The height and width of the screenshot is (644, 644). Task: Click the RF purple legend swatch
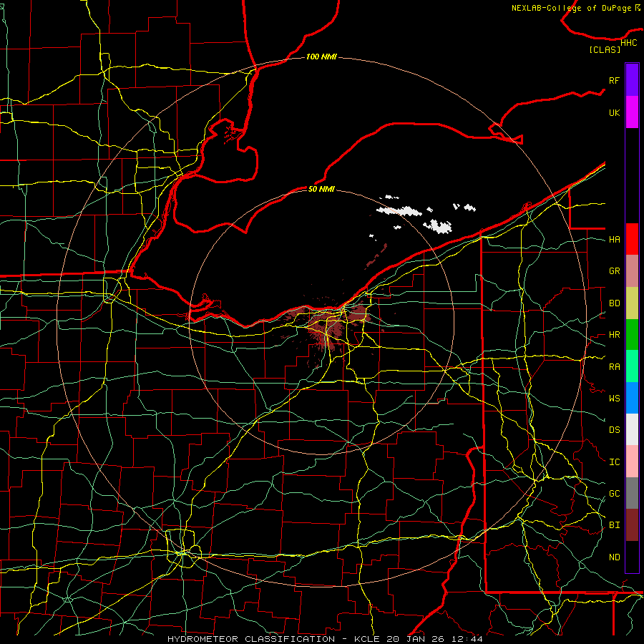(632, 80)
